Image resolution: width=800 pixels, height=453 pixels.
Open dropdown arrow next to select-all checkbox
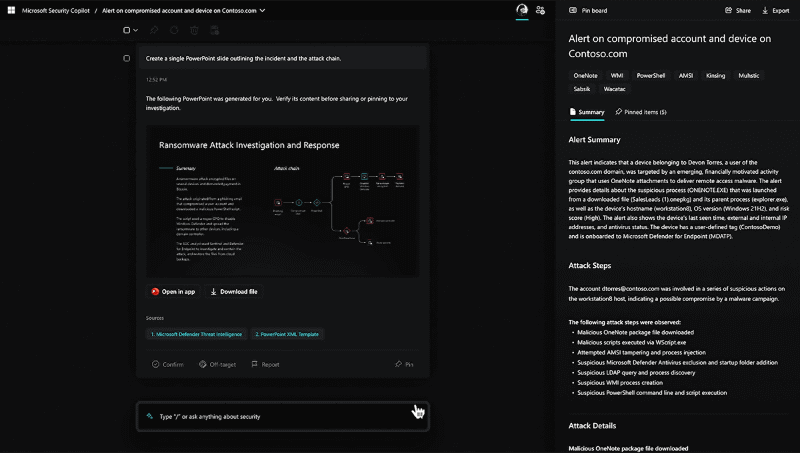click(x=136, y=30)
